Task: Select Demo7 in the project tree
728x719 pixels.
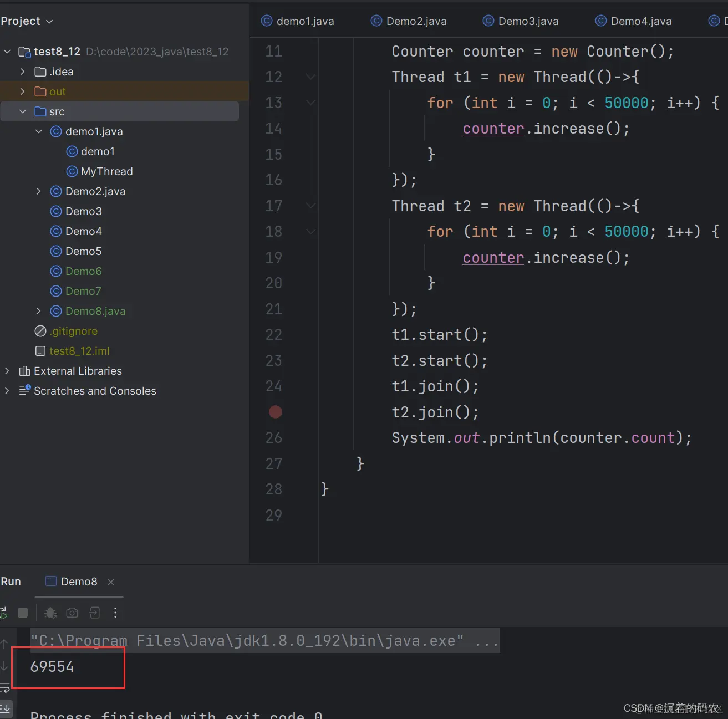Action: 76,291
